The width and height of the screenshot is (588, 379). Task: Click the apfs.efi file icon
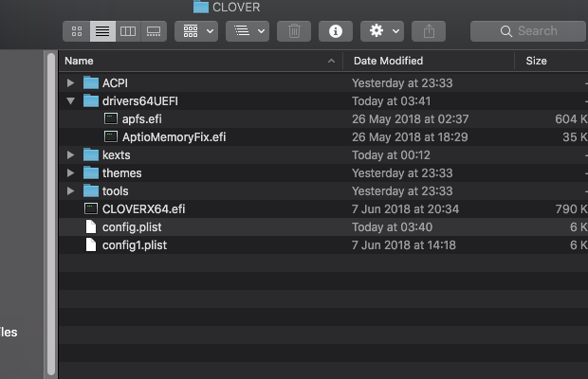click(111, 118)
